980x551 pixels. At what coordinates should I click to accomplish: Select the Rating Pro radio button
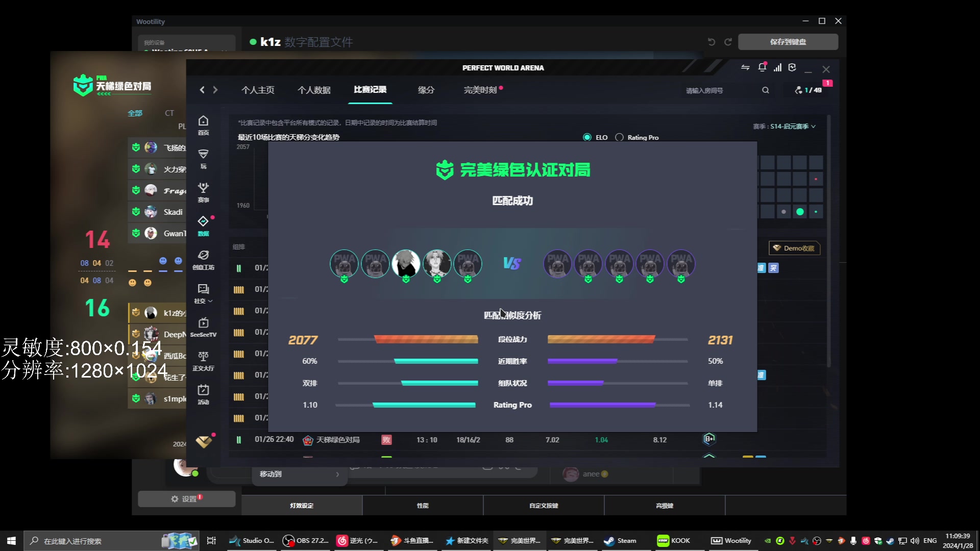619,137
